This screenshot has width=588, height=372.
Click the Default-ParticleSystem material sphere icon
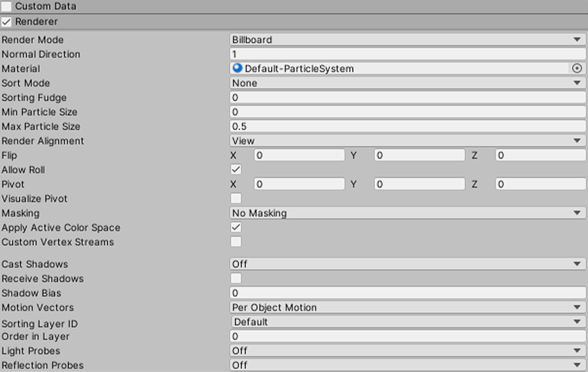click(x=237, y=69)
